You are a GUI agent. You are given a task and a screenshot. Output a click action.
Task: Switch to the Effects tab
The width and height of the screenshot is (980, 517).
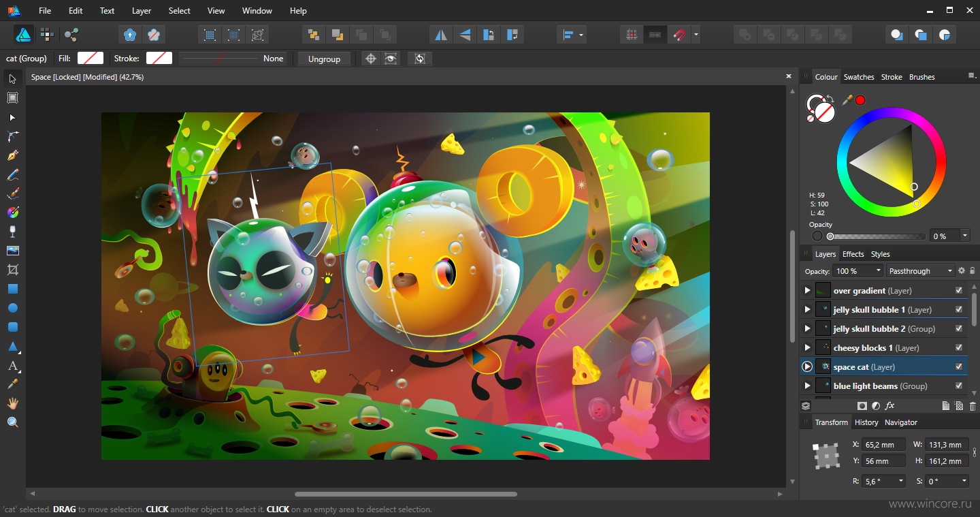(853, 254)
